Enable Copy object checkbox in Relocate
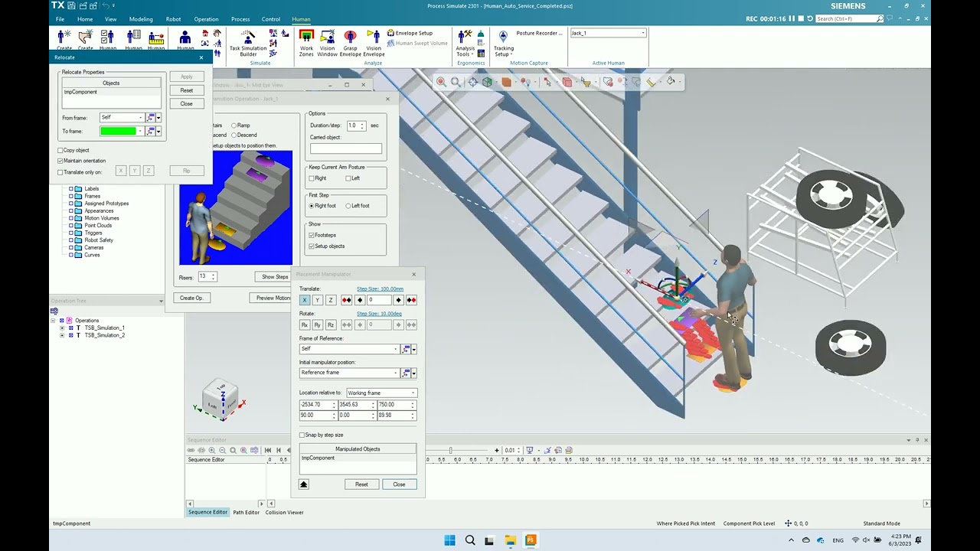 pos(60,150)
